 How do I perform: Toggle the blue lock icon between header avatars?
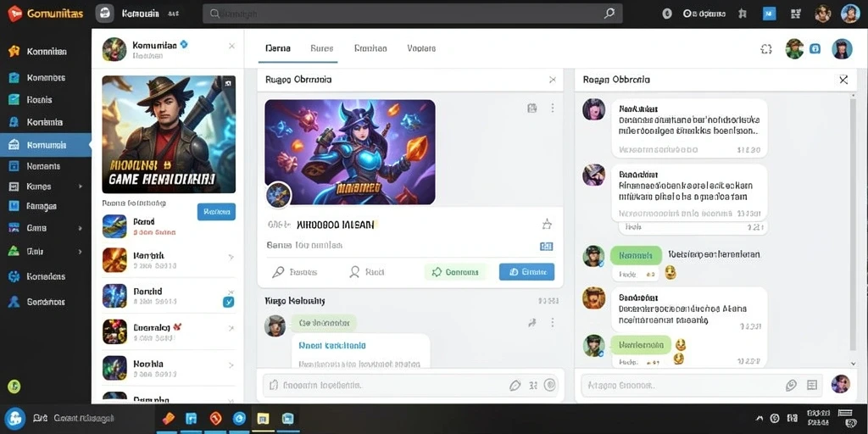tap(815, 48)
